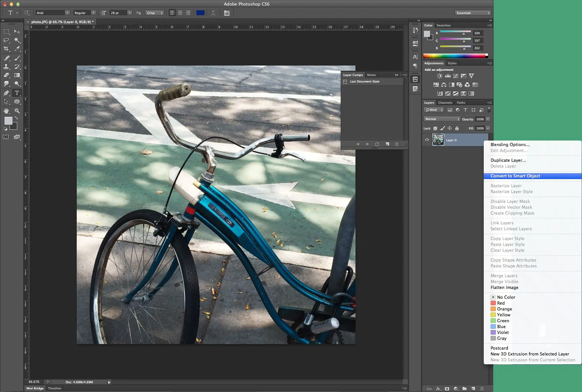Viewport: 582px width, 392px height.
Task: Reset default foreground and background colors
Action: tap(5, 129)
